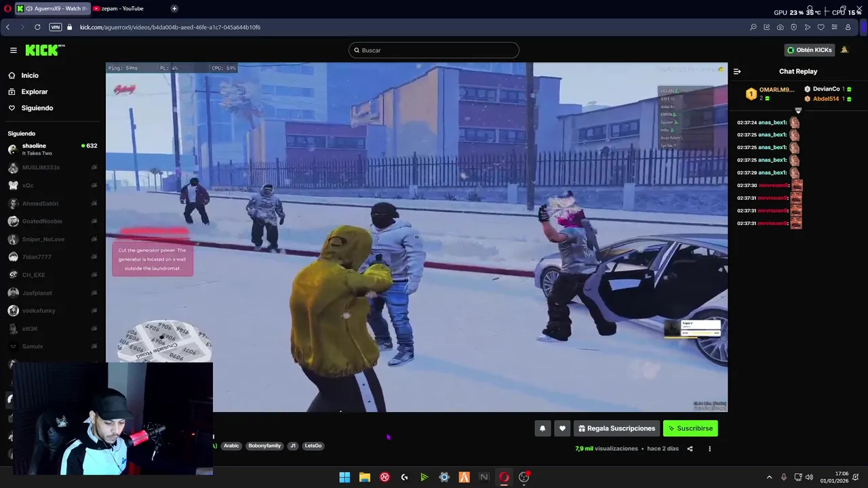This screenshot has width=868, height=488.
Task: Click Abdel514 in leaderboard
Action: pyautogui.click(x=826, y=99)
